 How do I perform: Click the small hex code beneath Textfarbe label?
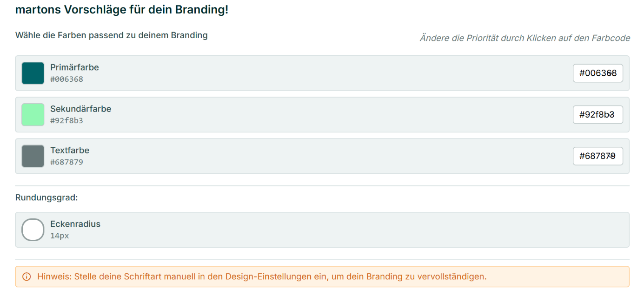(x=66, y=163)
